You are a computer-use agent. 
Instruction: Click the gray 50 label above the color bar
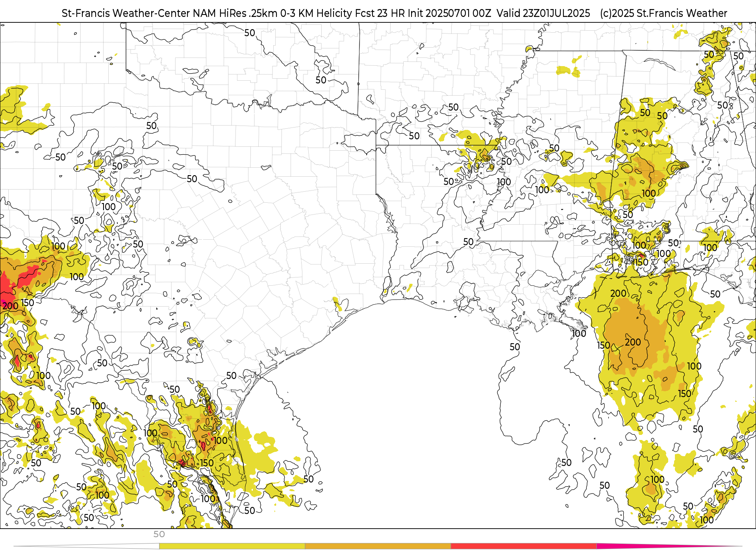159,534
